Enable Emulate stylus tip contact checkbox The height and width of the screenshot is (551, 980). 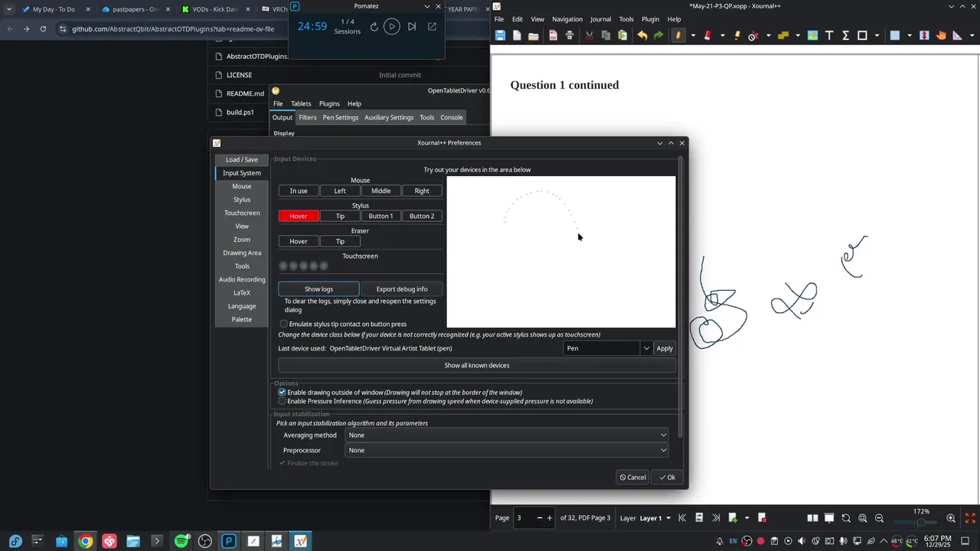pos(283,324)
